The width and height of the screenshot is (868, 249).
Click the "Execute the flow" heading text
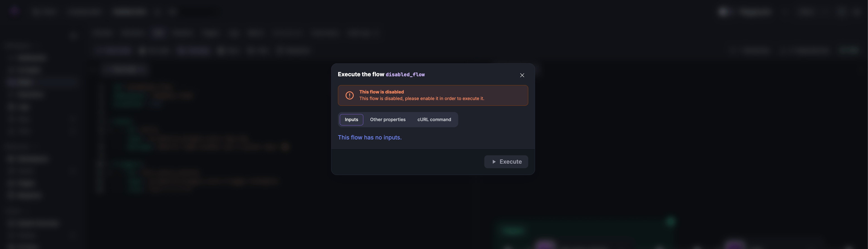[361, 74]
